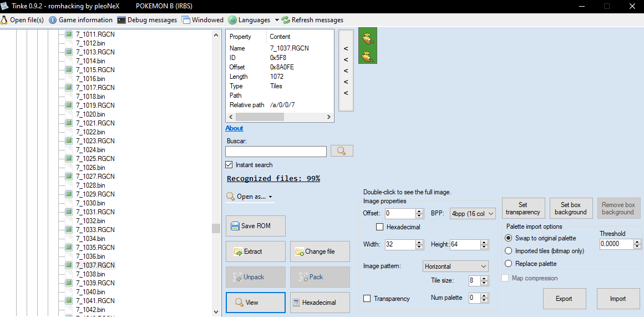Click the magnifier search icon button
The height and width of the screenshot is (317, 644).
342,151
